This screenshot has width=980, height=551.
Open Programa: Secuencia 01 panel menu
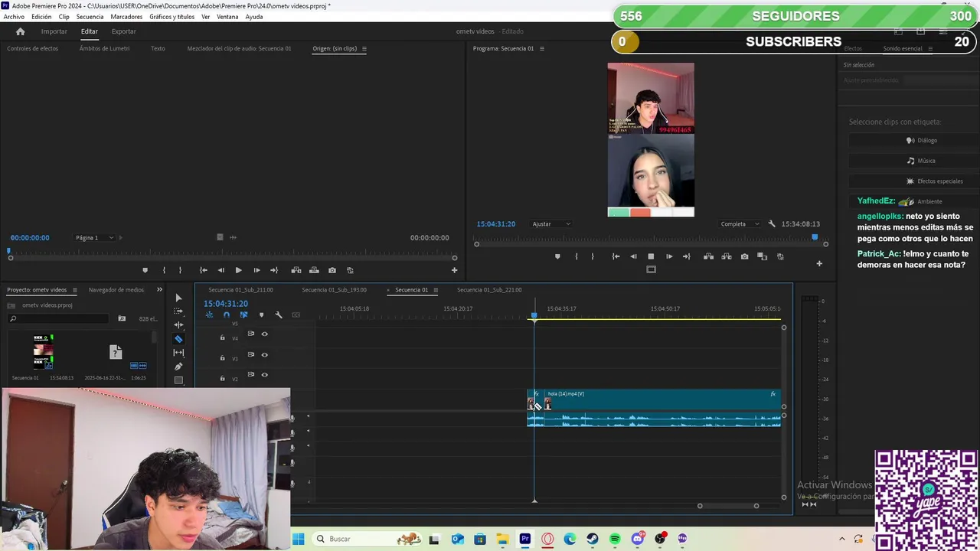coord(542,48)
